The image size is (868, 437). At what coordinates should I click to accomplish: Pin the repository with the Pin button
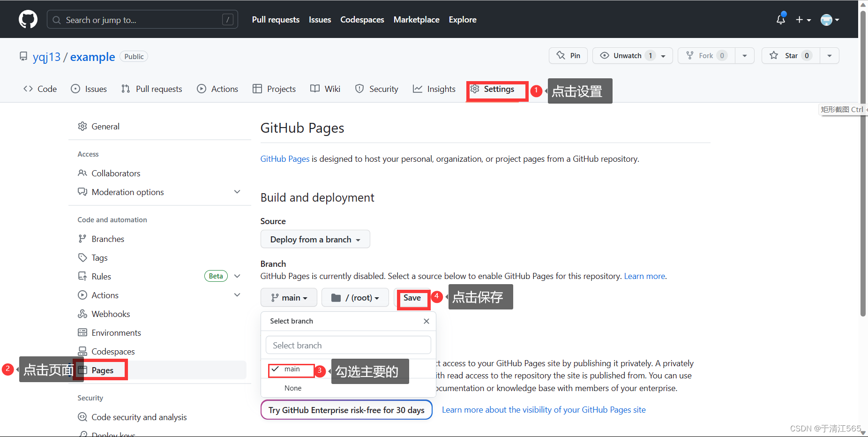[x=569, y=55]
